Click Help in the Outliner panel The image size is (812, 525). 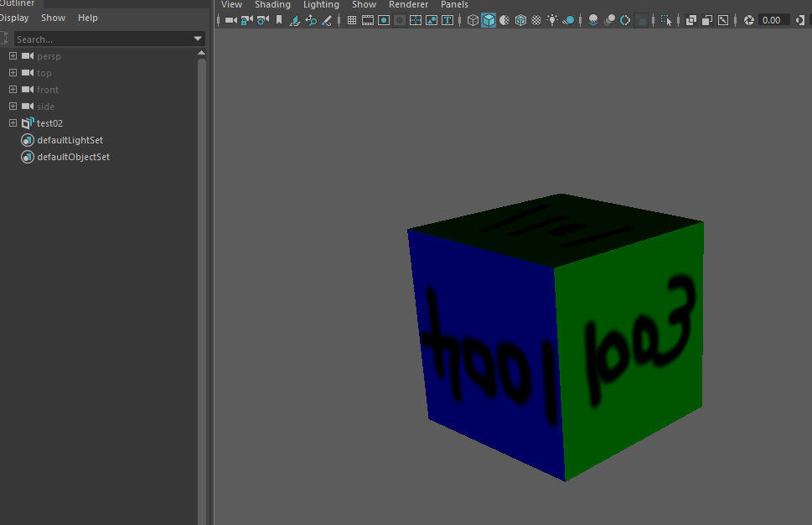[x=86, y=18]
